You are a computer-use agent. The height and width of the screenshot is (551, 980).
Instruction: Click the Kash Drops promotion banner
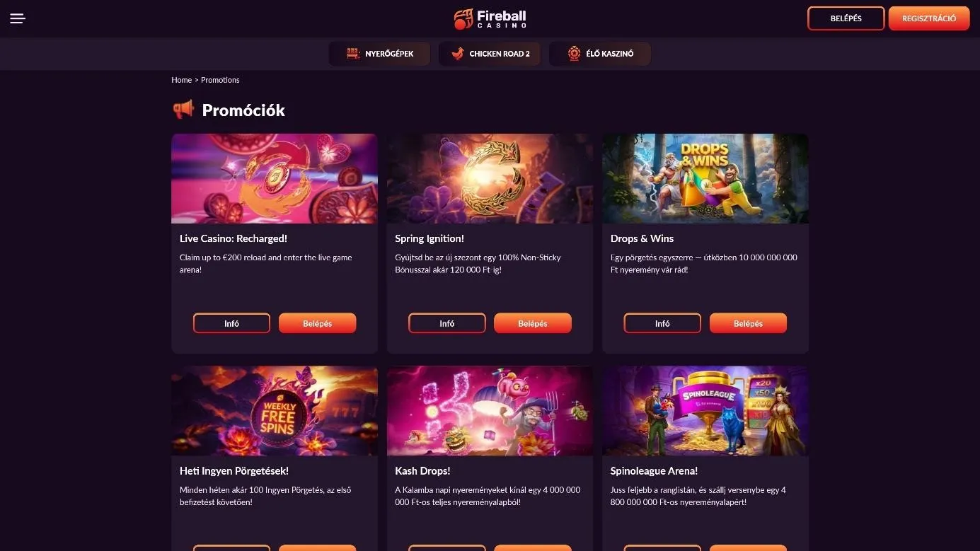pos(490,410)
